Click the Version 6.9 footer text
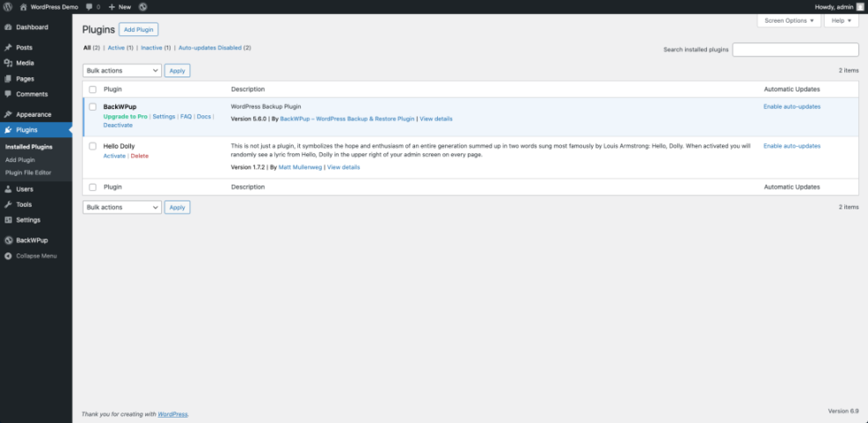 (x=843, y=412)
